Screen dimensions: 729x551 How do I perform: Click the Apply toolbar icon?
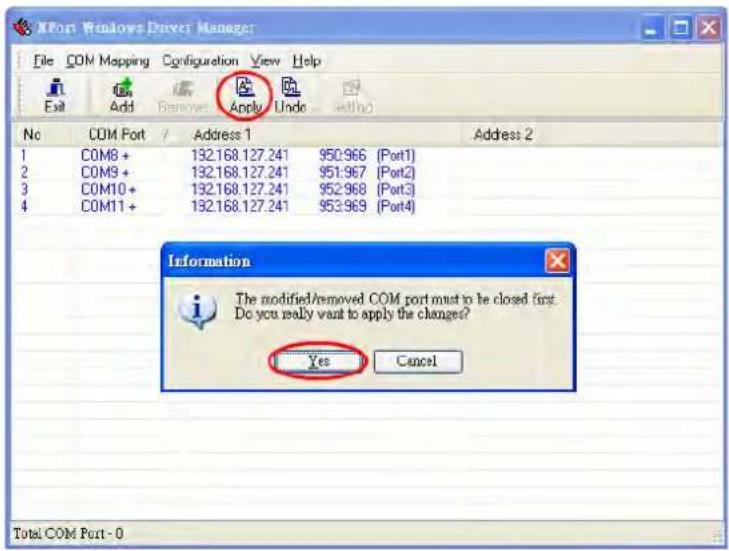point(245,96)
